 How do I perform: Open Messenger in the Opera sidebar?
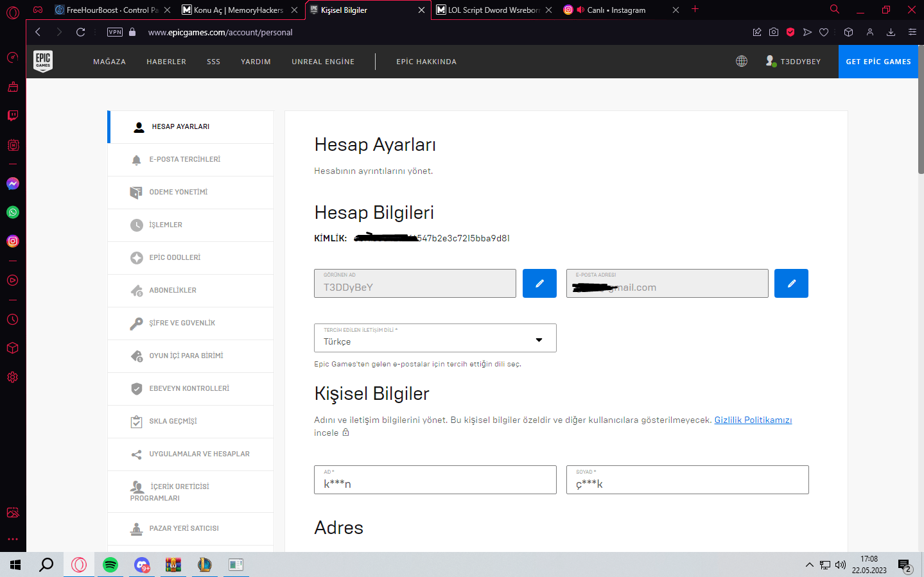coord(13,184)
